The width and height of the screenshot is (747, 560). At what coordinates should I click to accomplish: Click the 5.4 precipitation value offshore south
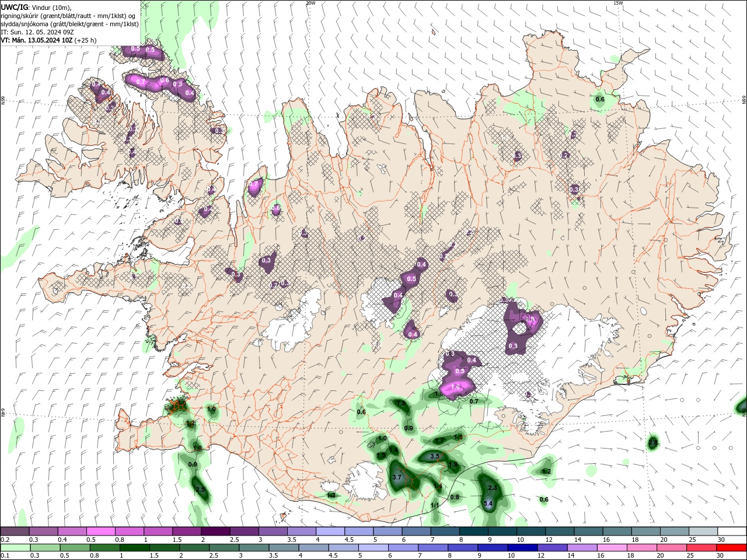488,503
